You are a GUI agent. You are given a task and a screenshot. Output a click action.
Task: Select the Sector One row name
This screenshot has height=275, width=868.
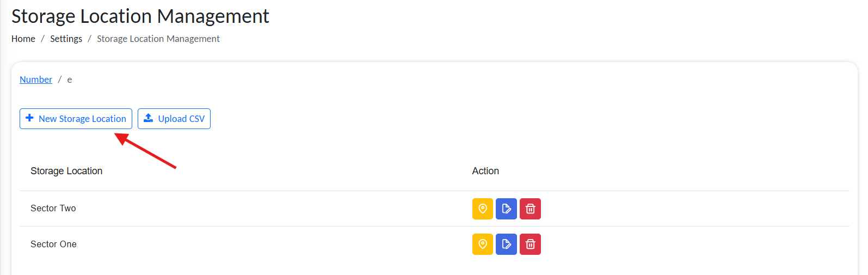pyautogui.click(x=53, y=244)
